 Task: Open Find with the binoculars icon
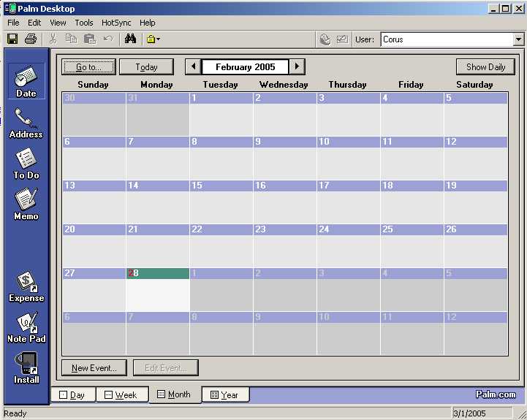[130, 39]
